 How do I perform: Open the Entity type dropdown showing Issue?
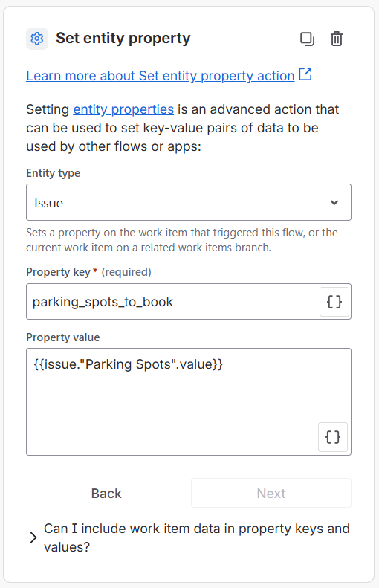point(189,202)
